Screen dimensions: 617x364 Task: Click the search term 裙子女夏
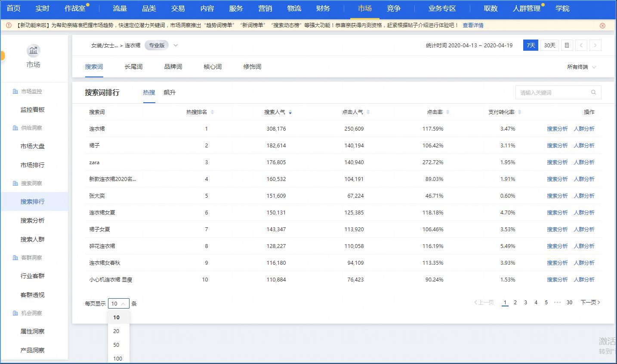click(x=99, y=229)
